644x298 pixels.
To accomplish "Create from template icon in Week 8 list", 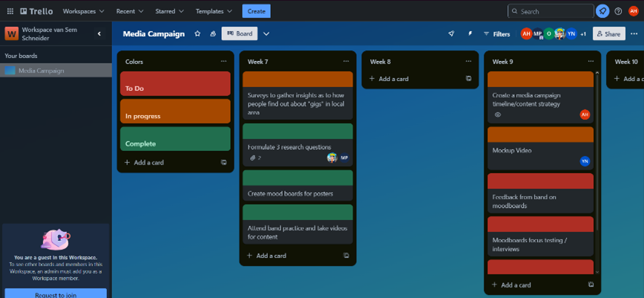I will [x=468, y=79].
